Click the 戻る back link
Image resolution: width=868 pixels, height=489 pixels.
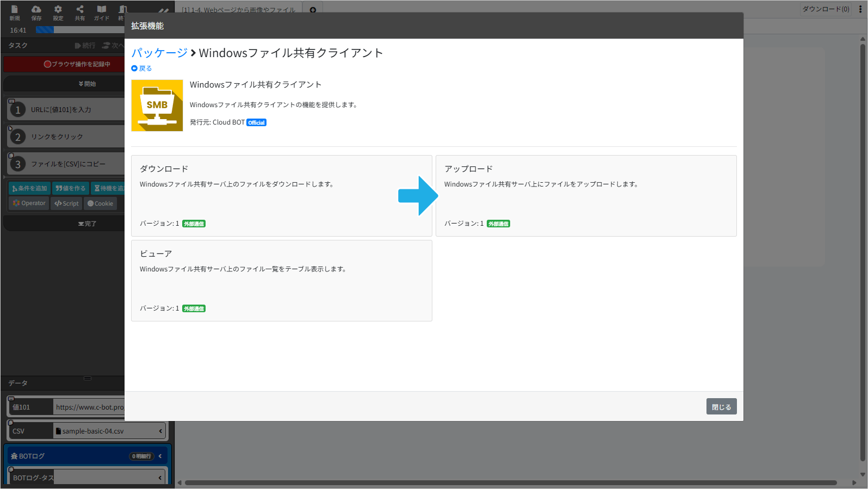pos(141,69)
